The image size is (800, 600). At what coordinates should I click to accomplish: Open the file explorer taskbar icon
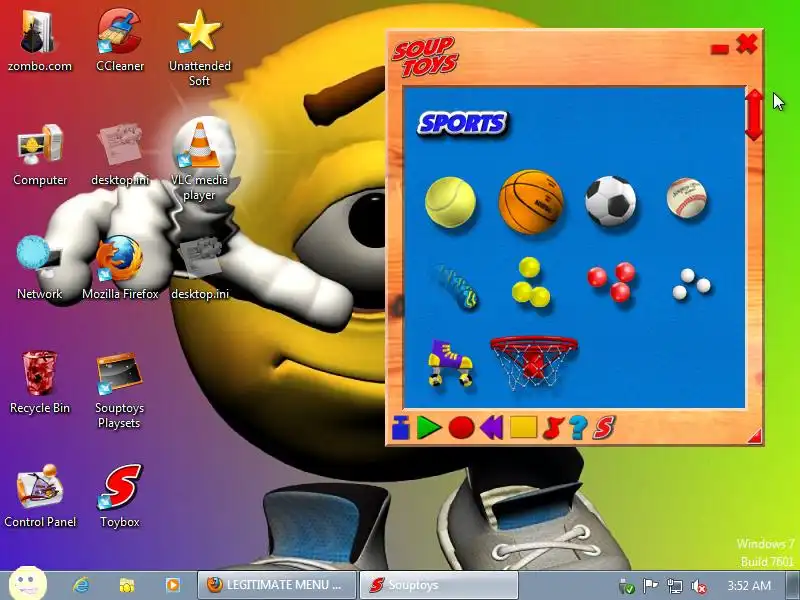coord(127,585)
